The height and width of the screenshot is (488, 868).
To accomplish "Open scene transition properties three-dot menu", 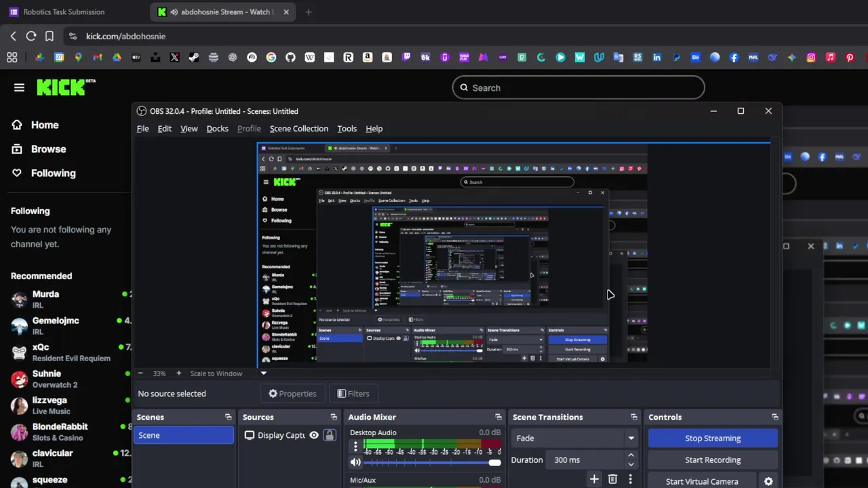I will pos(630,479).
